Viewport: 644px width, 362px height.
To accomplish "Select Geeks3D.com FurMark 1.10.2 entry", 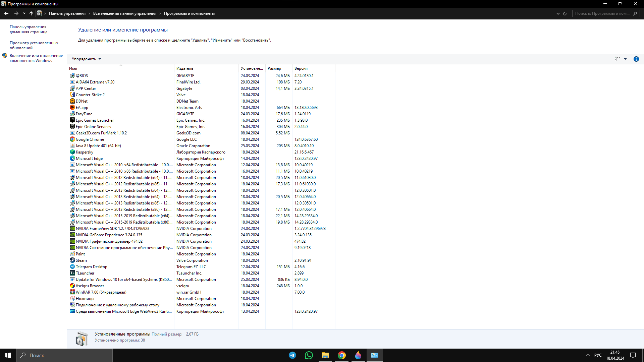I will (201, 133).
